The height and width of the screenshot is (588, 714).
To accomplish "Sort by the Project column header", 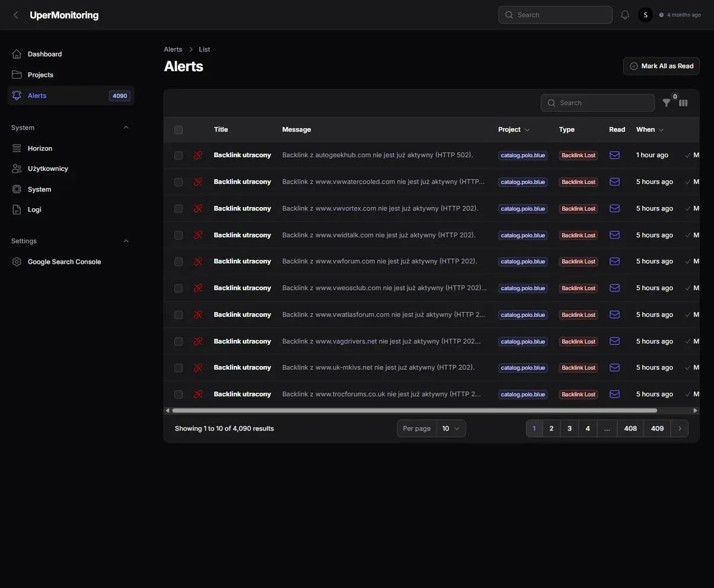I will pos(514,129).
